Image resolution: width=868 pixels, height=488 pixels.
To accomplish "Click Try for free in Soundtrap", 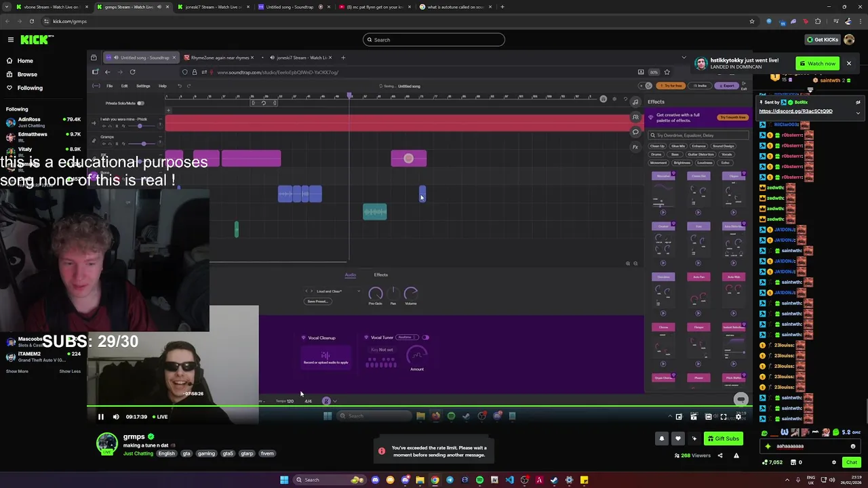I will [671, 86].
